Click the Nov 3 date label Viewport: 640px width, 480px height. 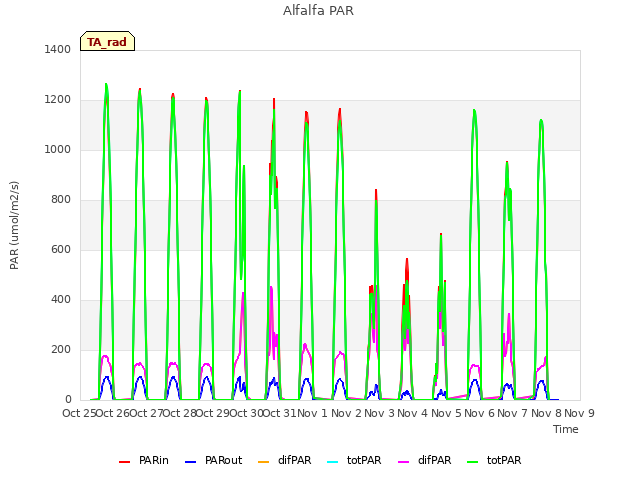(x=380, y=413)
